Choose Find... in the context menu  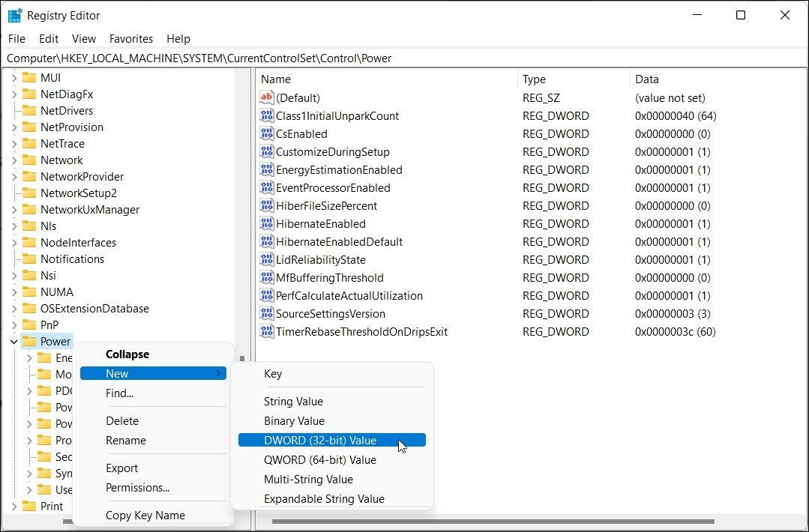point(153,393)
